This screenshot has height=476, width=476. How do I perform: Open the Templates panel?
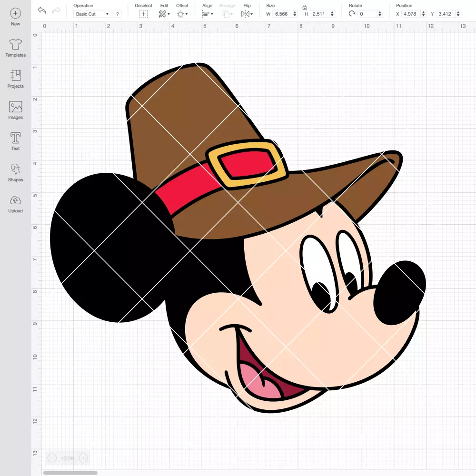[16, 48]
